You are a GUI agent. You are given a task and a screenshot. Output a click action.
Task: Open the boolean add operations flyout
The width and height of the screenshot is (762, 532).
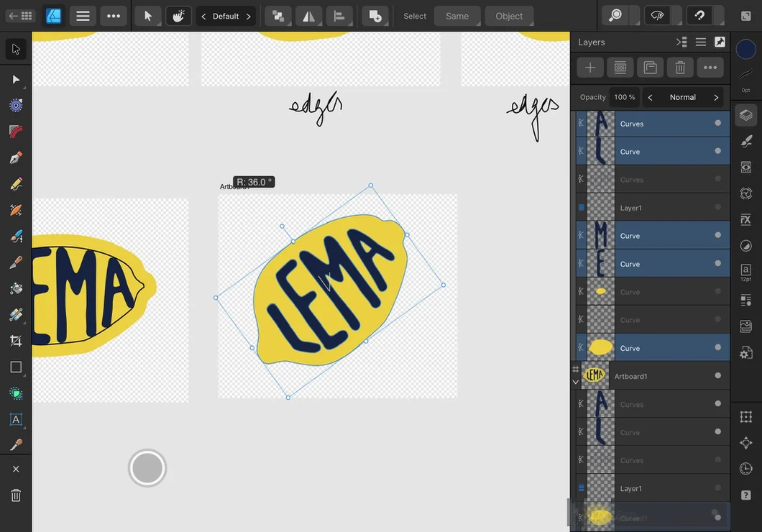[x=375, y=16]
